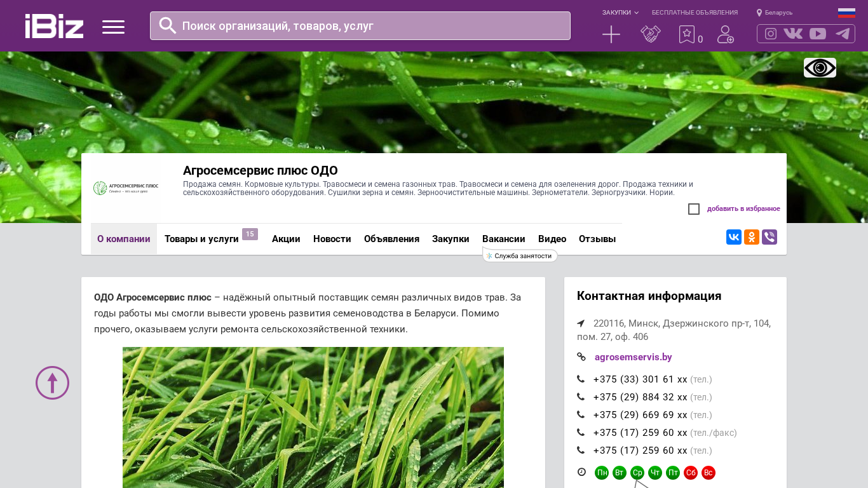Toggle the eye accessibility view mode
The width and height of the screenshot is (868, 488).
[820, 67]
